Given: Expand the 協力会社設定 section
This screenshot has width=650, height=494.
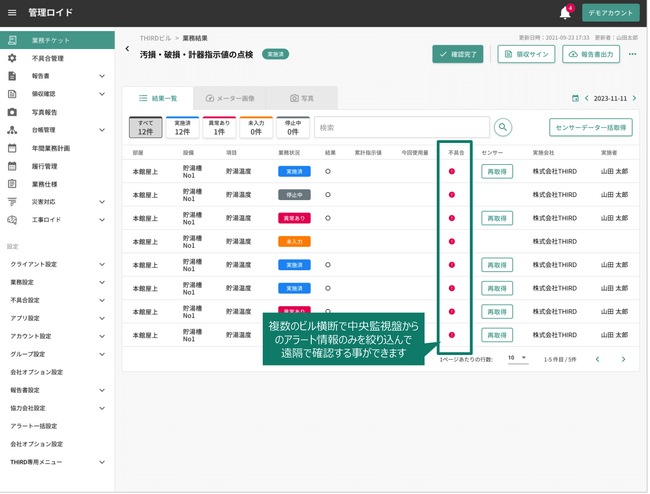Looking at the screenshot, I should click(x=102, y=408).
